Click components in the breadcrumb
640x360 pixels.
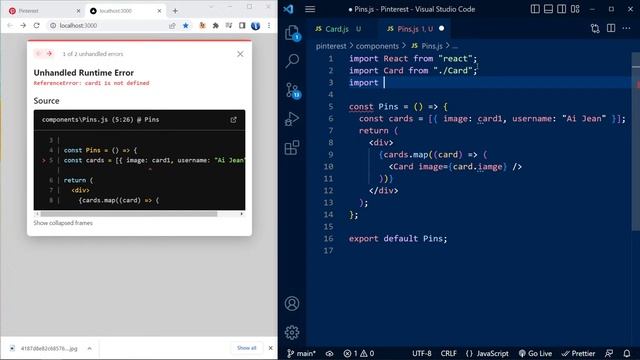coord(377,46)
